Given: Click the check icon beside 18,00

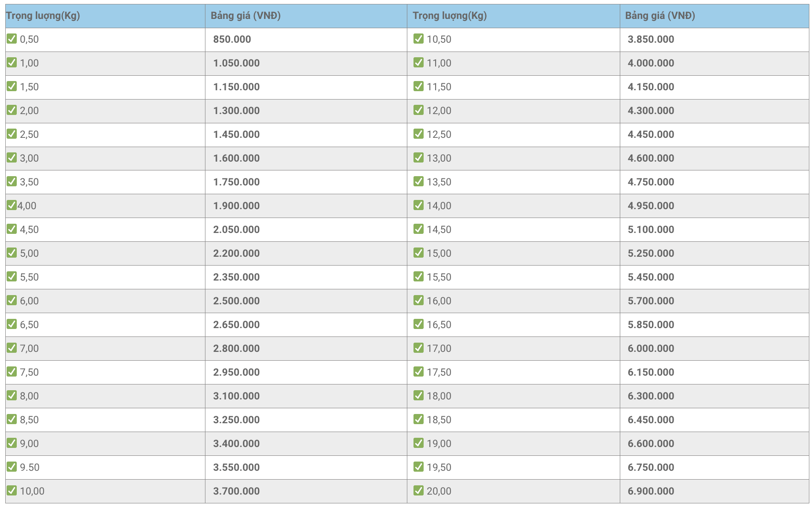Looking at the screenshot, I should pyautogui.click(x=418, y=395).
